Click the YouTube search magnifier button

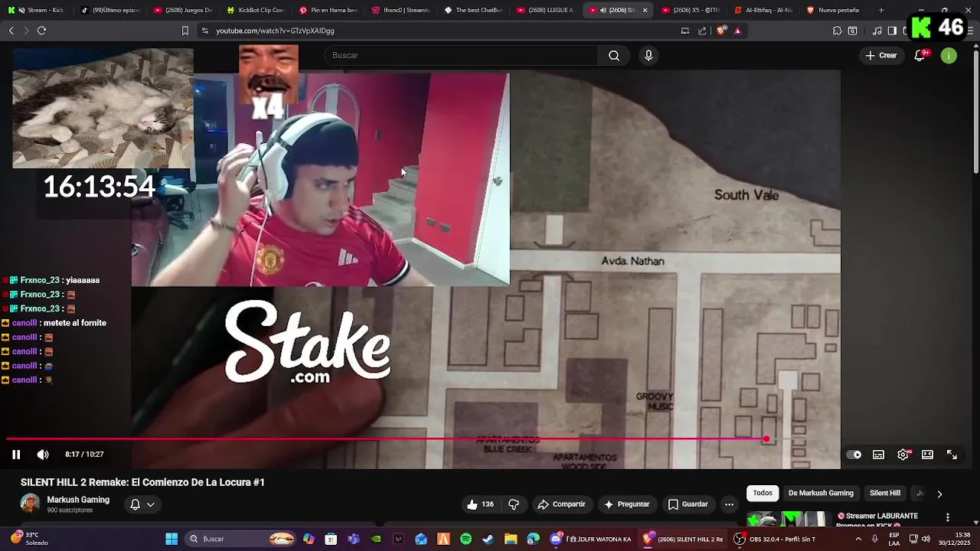(x=614, y=55)
